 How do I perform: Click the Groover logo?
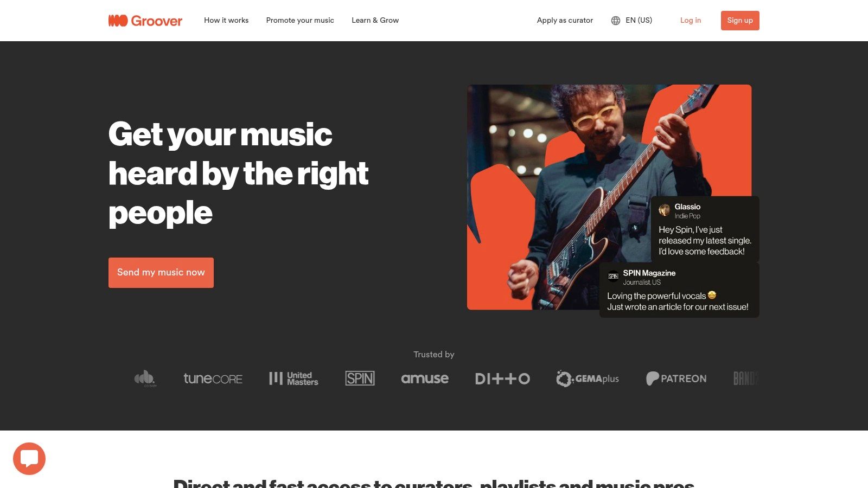click(145, 21)
